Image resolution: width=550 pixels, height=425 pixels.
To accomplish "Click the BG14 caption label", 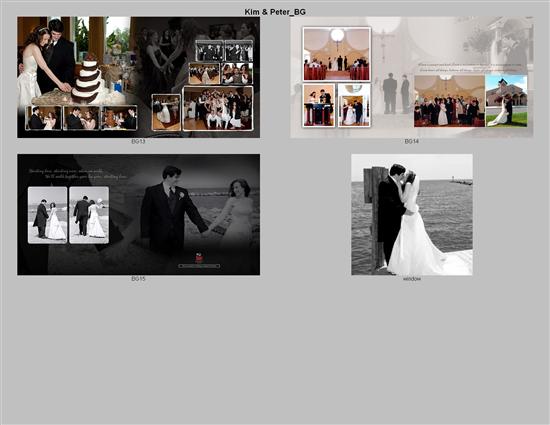I will pos(411,141).
